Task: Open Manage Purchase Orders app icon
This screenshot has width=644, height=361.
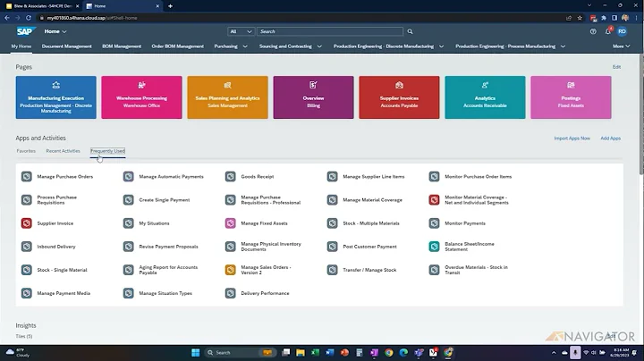Action: (x=27, y=177)
